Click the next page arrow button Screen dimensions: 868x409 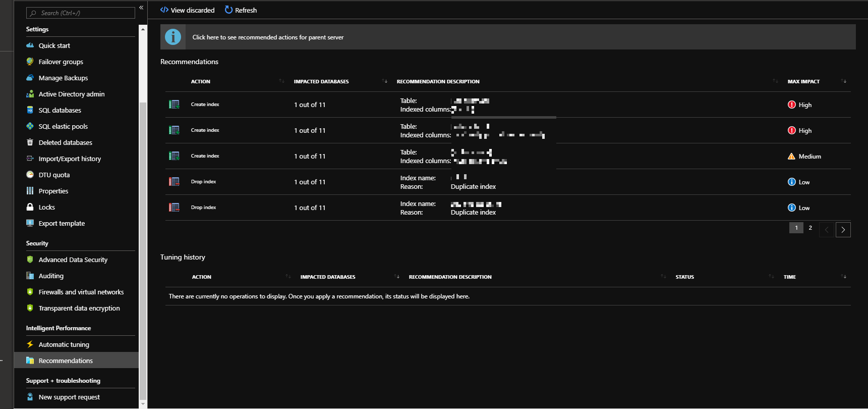tap(843, 230)
